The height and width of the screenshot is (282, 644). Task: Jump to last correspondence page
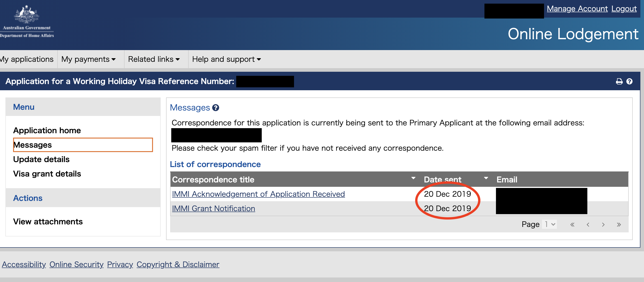coord(619,224)
